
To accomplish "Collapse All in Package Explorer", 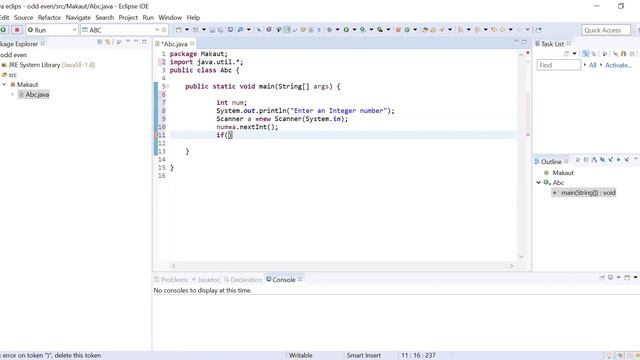I will pos(100,42).
